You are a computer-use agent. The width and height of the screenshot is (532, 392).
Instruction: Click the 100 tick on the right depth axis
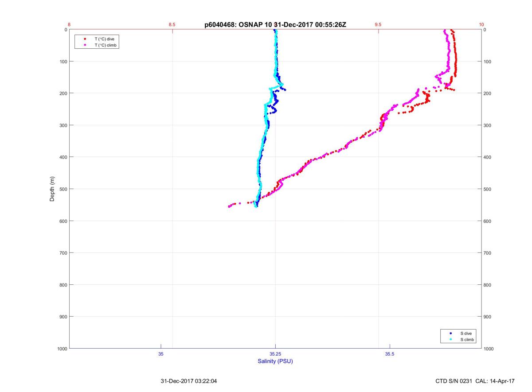[488, 62]
